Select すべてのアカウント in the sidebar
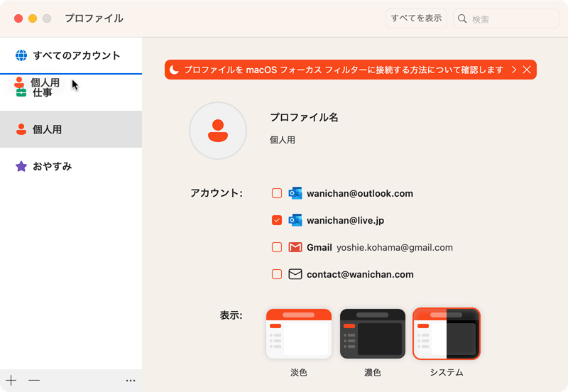The height and width of the screenshot is (392, 568). 71,55
